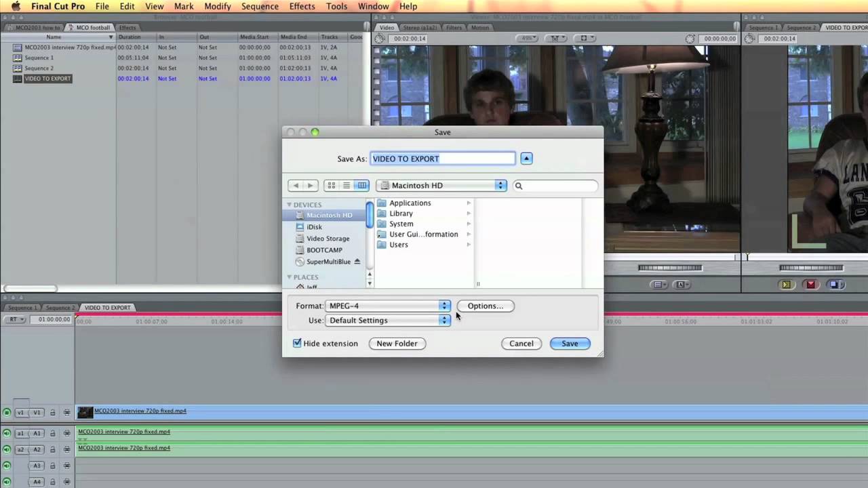This screenshot has height=488, width=868.
Task: Open the Format MPEG-4 dropdown
Action: coord(388,306)
